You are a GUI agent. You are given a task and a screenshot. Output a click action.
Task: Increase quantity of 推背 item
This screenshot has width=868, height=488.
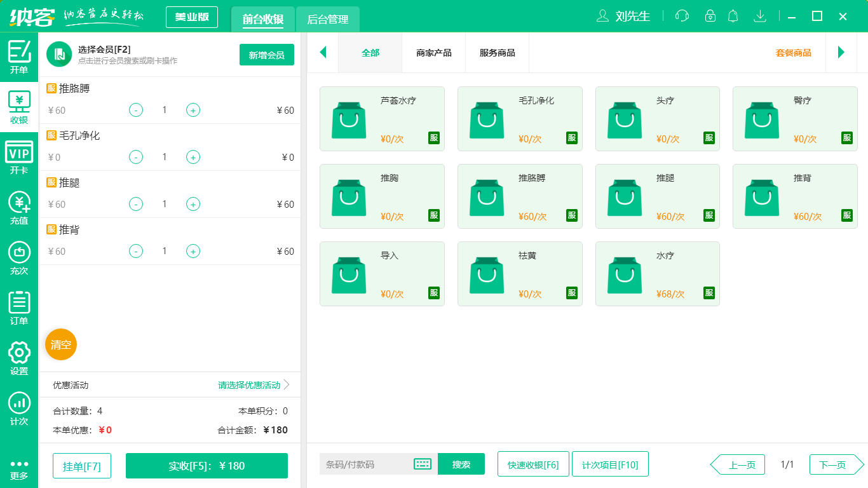pos(193,251)
